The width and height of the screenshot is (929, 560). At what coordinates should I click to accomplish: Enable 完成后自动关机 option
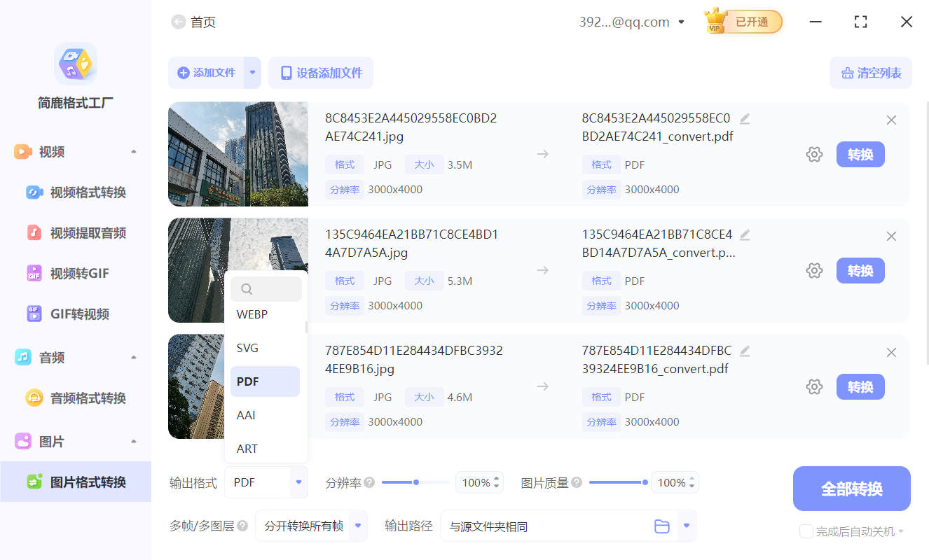pyautogui.click(x=806, y=531)
